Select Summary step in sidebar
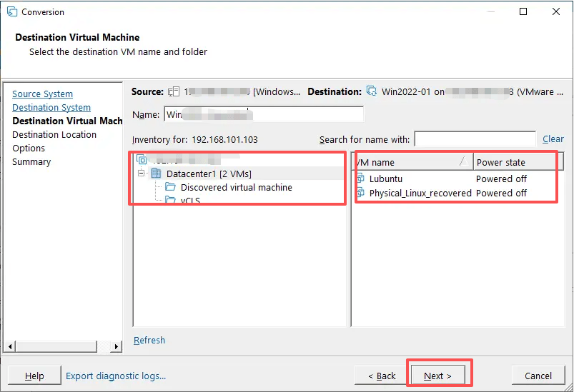The width and height of the screenshot is (574, 392). pos(31,161)
